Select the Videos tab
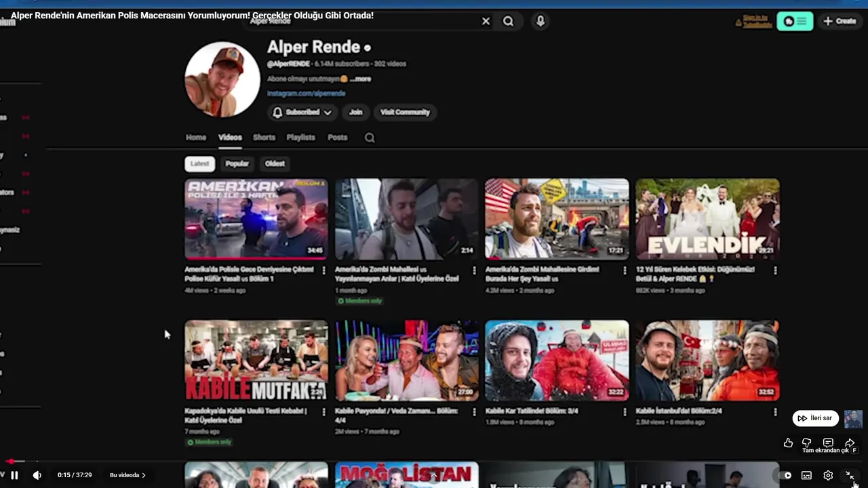868x488 pixels. (x=230, y=138)
